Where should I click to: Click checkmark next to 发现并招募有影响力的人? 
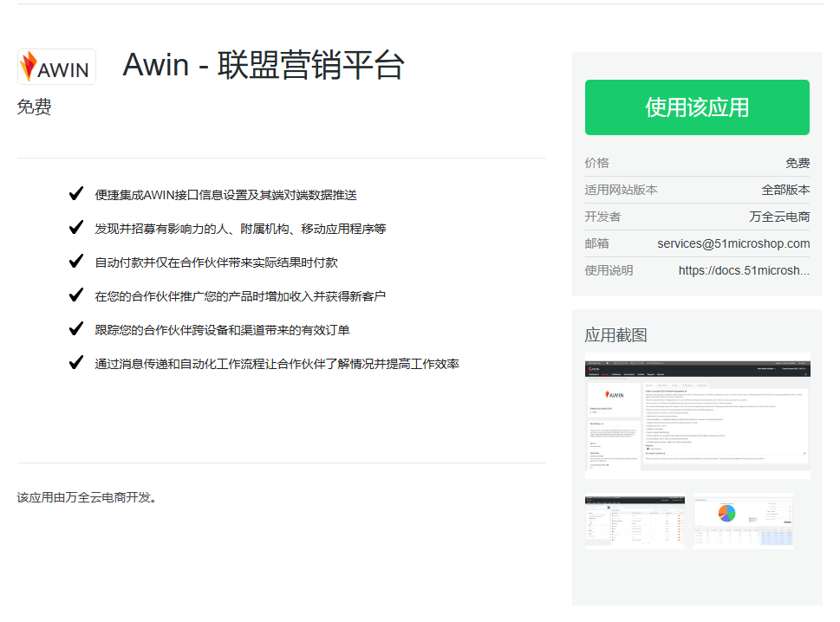(76, 228)
